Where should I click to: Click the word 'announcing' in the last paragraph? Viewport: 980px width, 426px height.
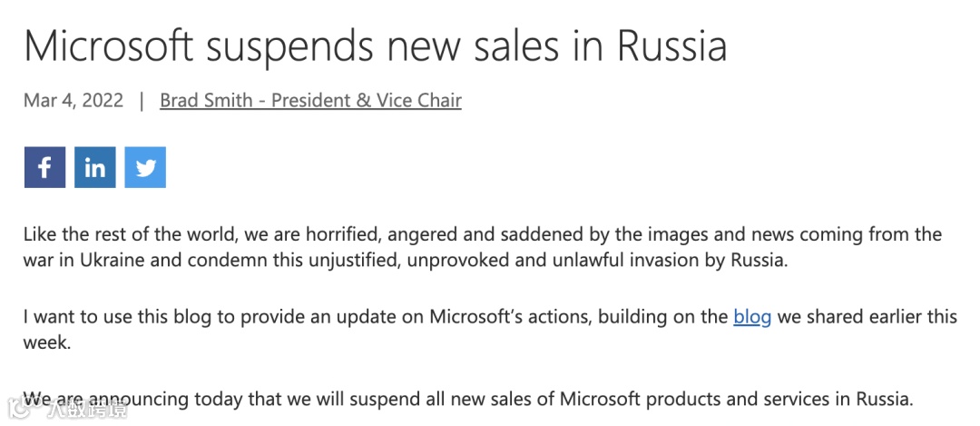coord(126,399)
